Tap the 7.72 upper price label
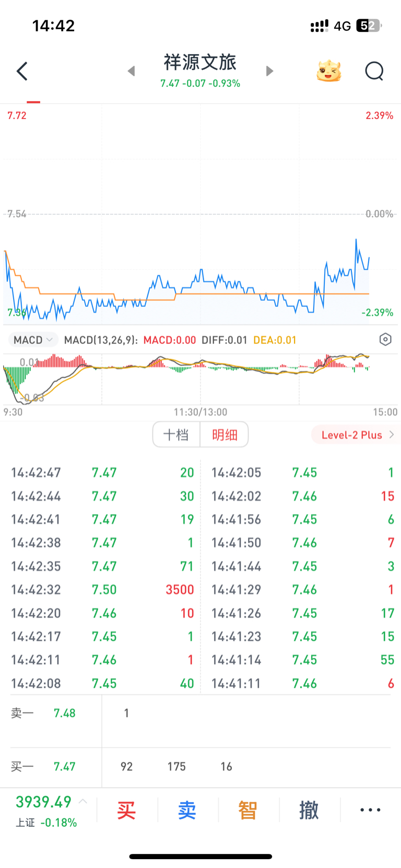The height and width of the screenshot is (868, 401). (x=17, y=115)
